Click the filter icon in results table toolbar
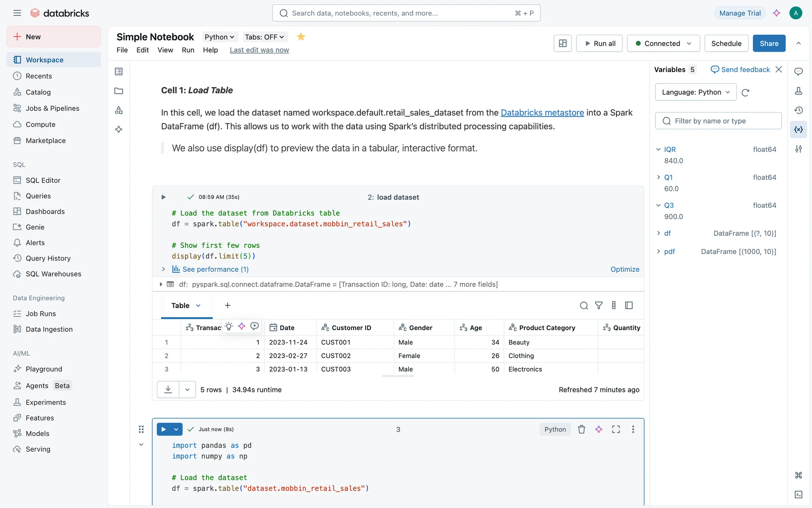 click(x=599, y=305)
